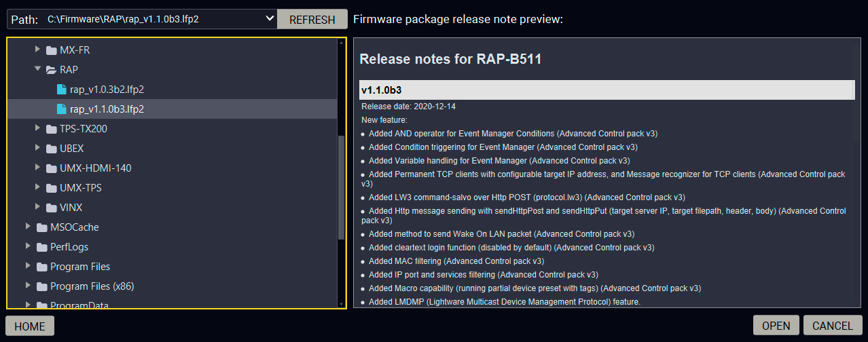Click the Added AND operator line
Screen dimensions: 868x342
pos(513,134)
